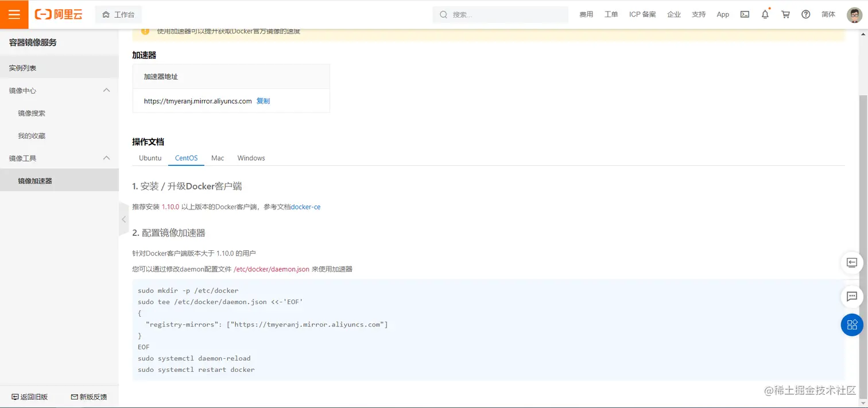This screenshot has width=868, height=408.
Task: Open the shopping cart icon
Action: click(785, 14)
